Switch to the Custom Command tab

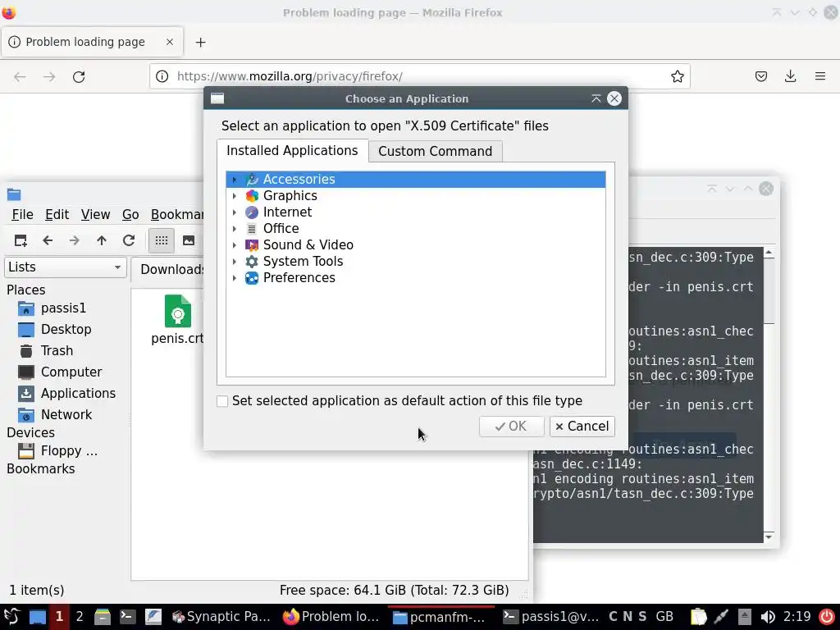coord(435,151)
